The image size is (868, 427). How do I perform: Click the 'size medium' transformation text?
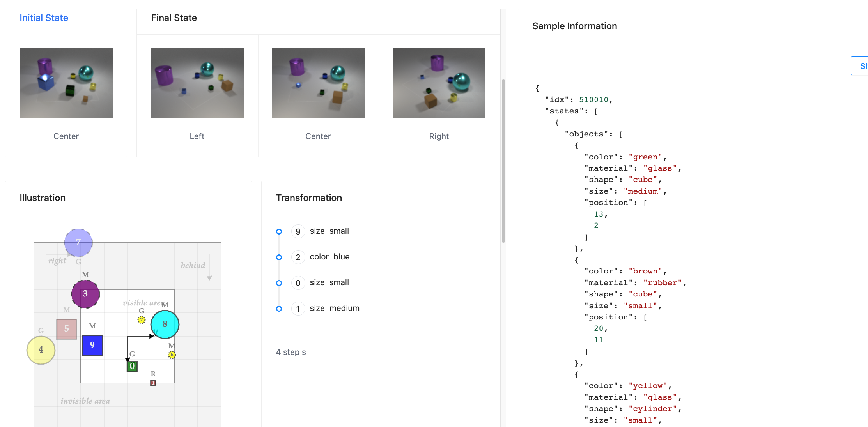[x=335, y=308]
